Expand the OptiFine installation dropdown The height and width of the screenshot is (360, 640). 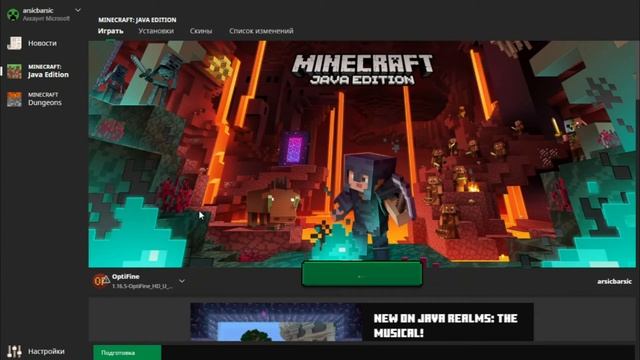[182, 281]
